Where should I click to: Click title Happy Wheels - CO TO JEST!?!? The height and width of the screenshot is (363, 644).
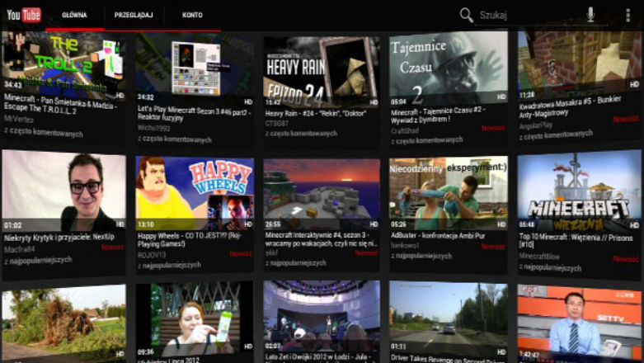click(x=190, y=240)
